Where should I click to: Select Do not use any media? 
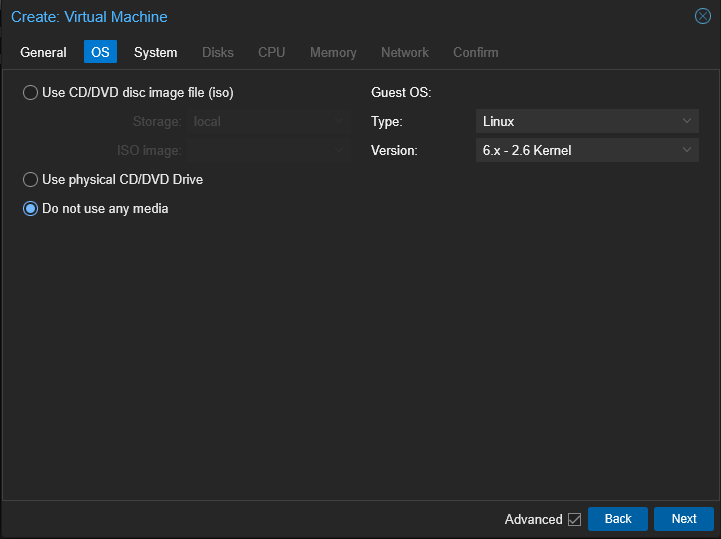[x=30, y=209]
